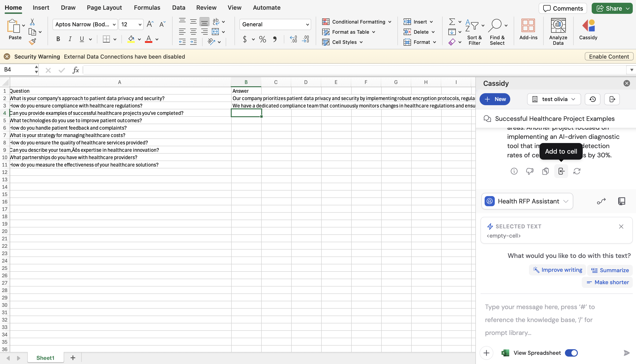This screenshot has height=364, width=636.
Task: Copy the Cassidy response with copy icon
Action: 545,171
